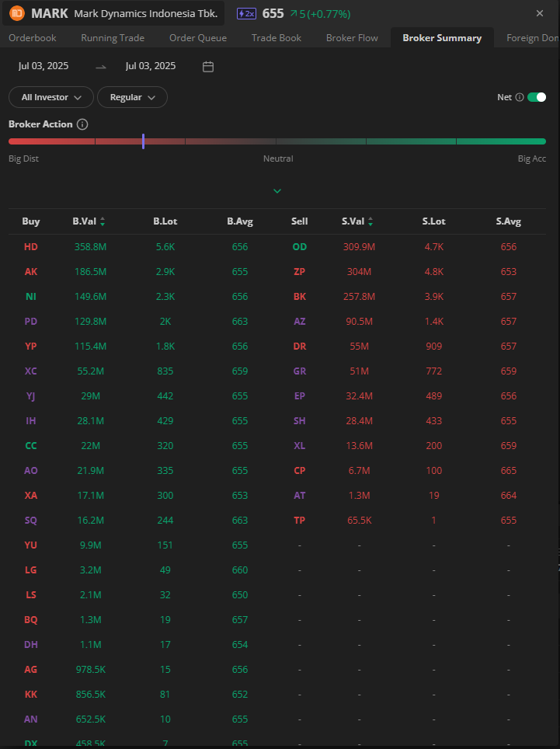Close the MARK panel
Screen dimensions: 560x749
pos(540,13)
